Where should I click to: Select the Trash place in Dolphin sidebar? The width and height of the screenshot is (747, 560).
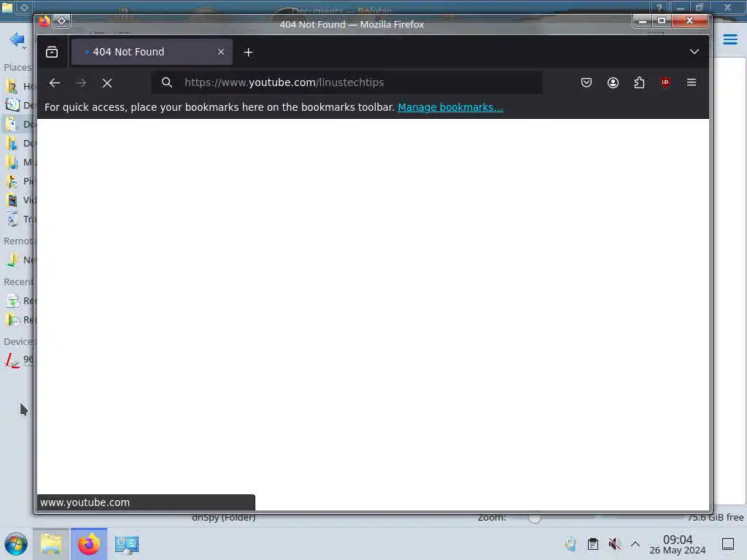[x=19, y=219]
